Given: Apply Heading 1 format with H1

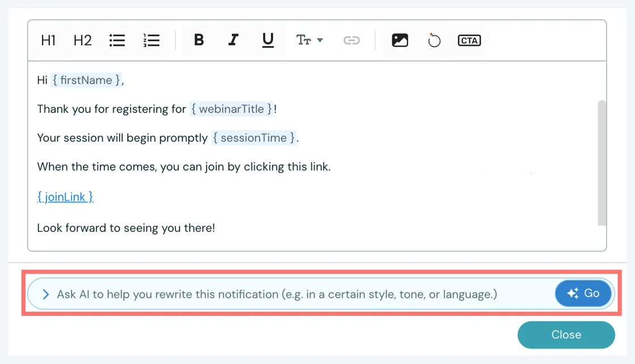Looking at the screenshot, I should [x=48, y=40].
